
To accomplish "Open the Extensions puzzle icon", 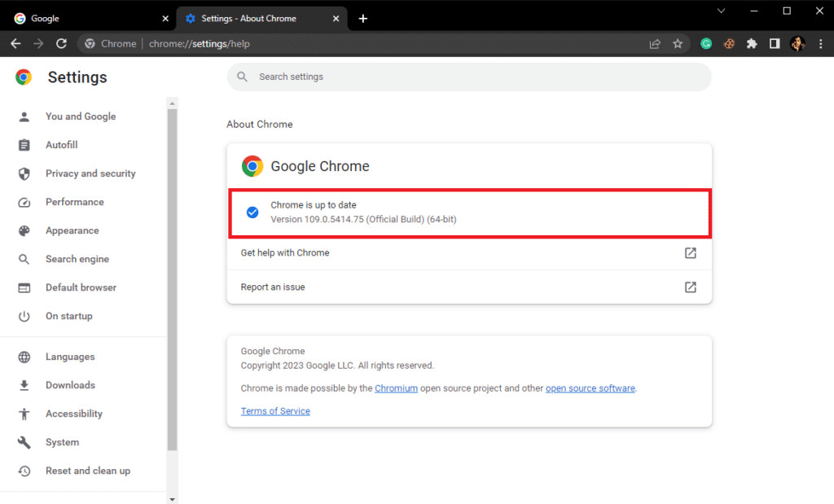I will coord(752,44).
